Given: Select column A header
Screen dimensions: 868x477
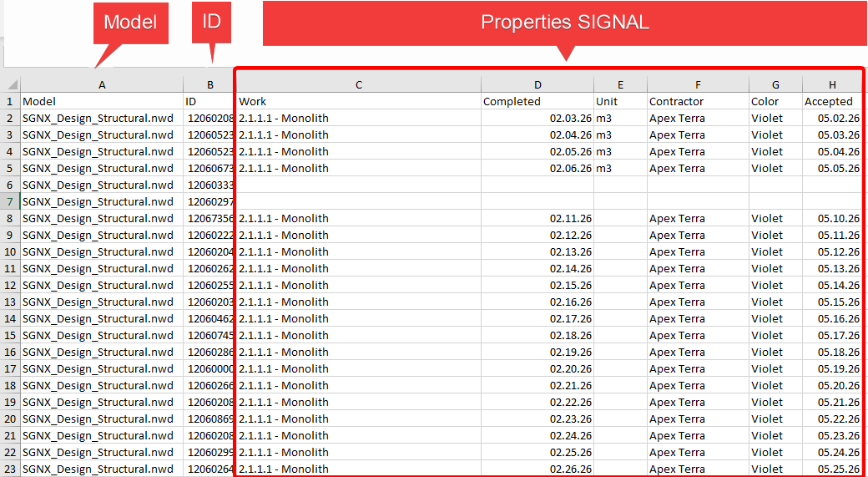Looking at the screenshot, I should coord(102,84).
